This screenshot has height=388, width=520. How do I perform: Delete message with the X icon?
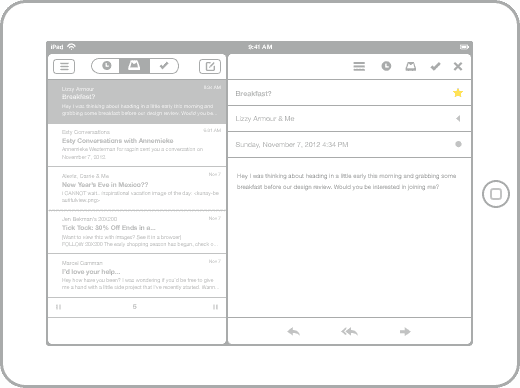[x=458, y=66]
